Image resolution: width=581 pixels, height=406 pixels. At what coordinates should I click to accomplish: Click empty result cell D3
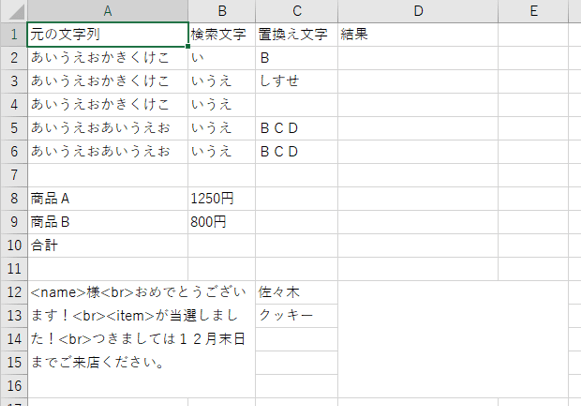pos(418,81)
